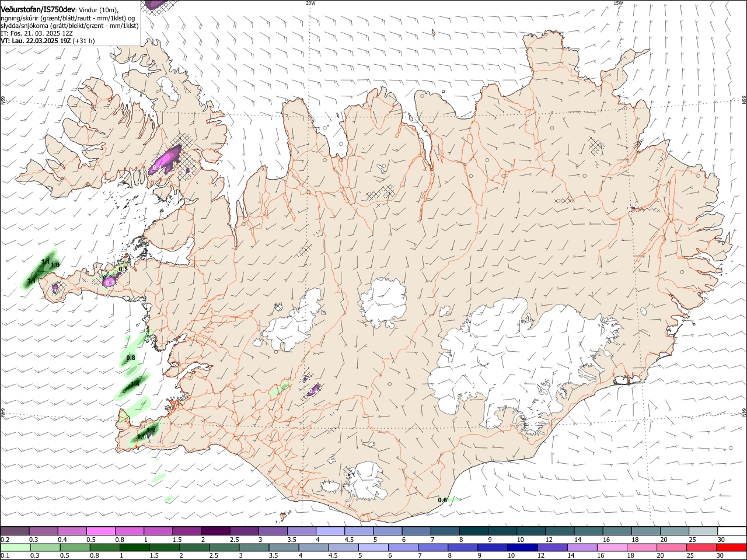
Task: Pick the green 0.8 swatch in bottom legend row
Action: tap(104, 548)
